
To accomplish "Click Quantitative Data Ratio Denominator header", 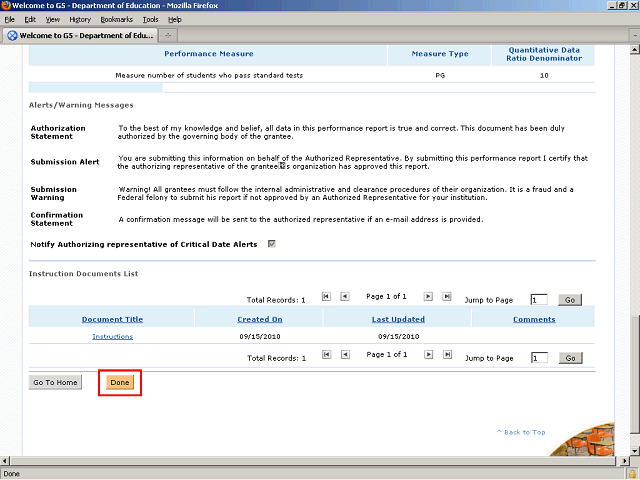I will coord(544,54).
